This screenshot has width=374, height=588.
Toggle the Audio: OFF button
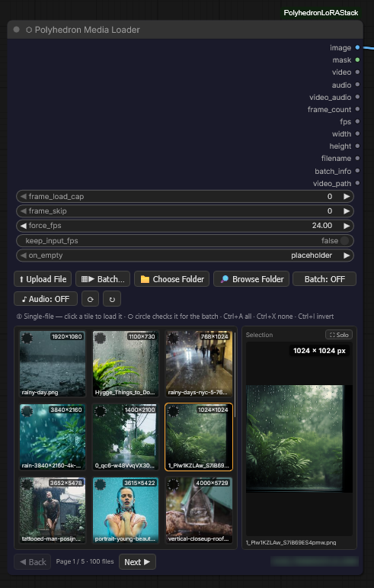pos(46,299)
